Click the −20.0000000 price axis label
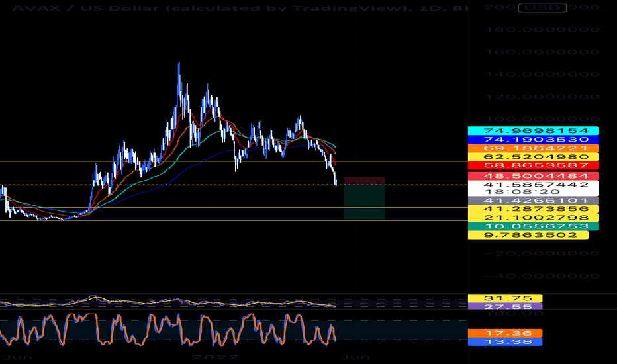Screen dimensions: 617x364 click(542, 253)
